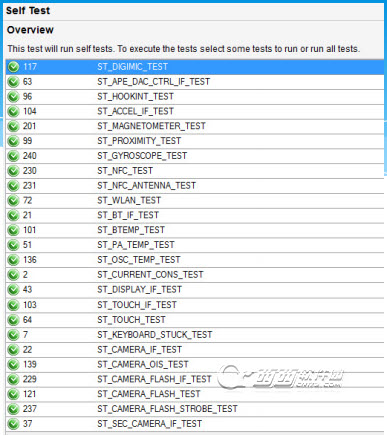Click pass icon for ST_NFC_ANTENNA_TEST
This screenshot has width=387, height=436.
(13, 186)
